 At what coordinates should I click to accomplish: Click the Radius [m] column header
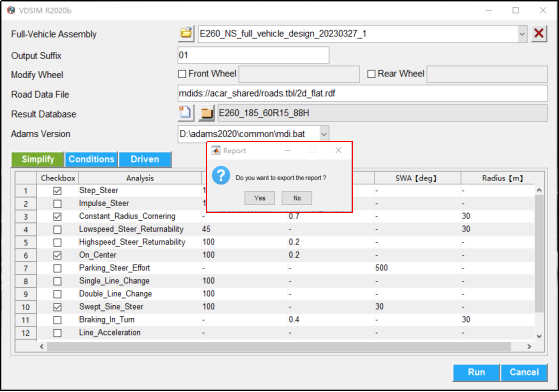coord(502,178)
